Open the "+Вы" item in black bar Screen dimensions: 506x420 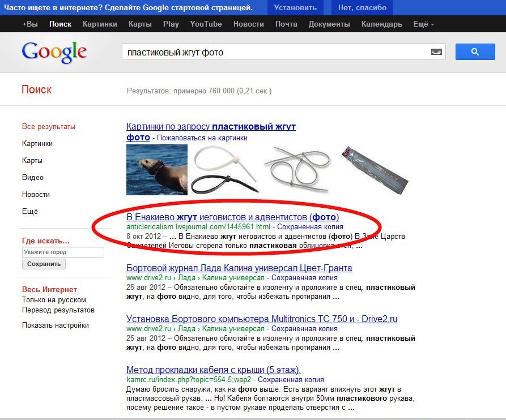[x=29, y=24]
